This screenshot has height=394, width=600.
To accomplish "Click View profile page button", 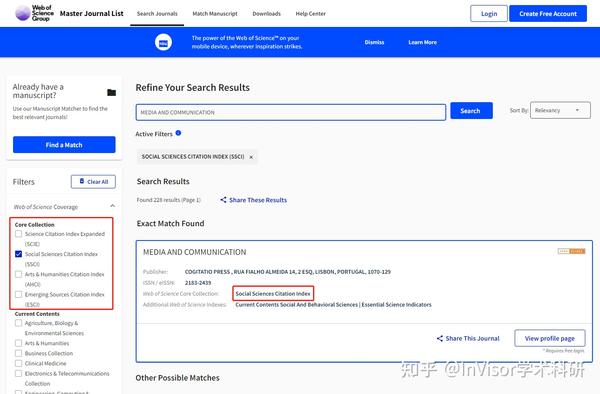I will coord(550,339).
